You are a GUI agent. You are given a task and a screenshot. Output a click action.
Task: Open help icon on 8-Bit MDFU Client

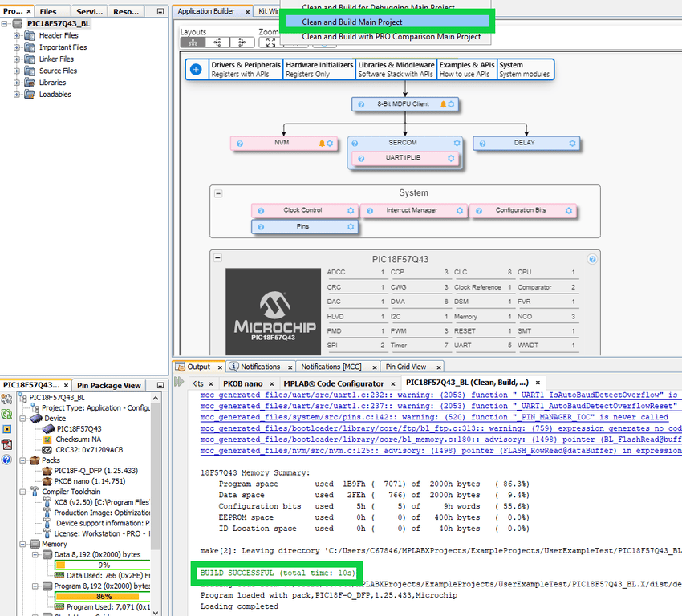pos(360,104)
